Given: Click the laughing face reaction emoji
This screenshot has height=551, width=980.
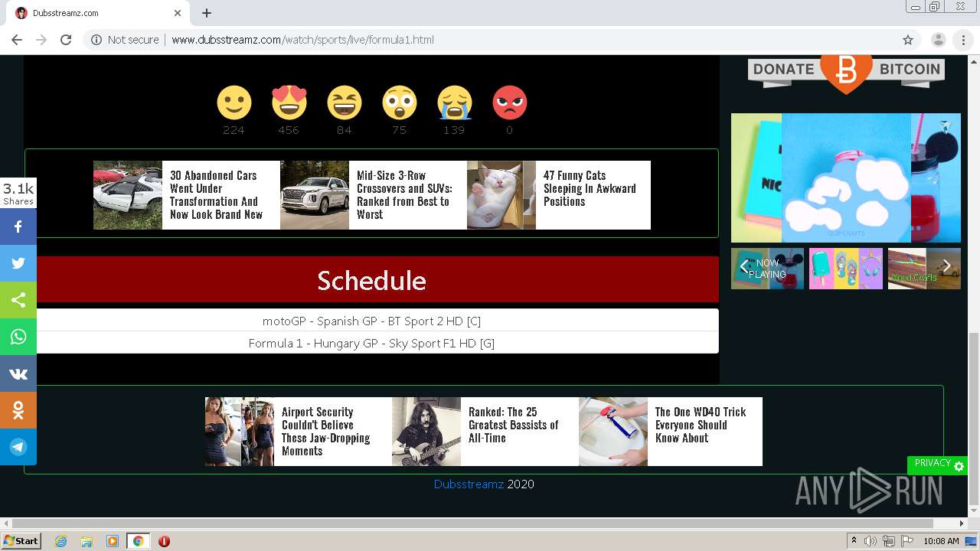Looking at the screenshot, I should pos(344,103).
